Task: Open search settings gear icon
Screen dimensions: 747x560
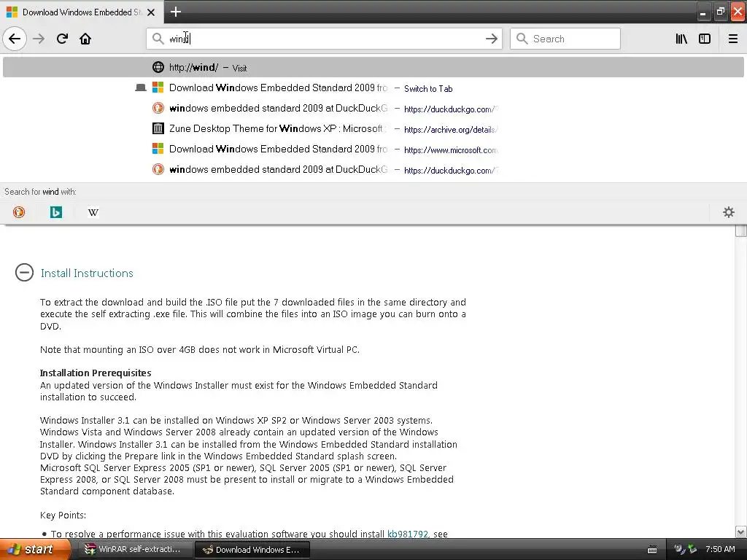Action: click(729, 212)
